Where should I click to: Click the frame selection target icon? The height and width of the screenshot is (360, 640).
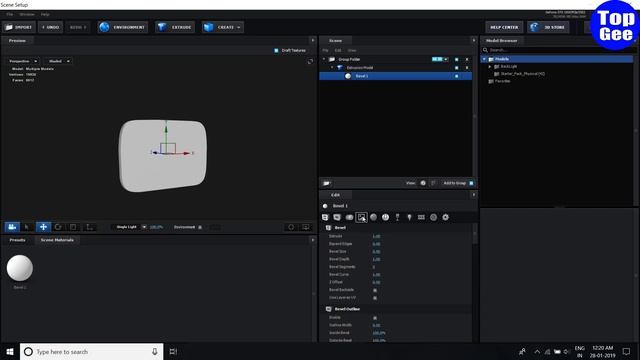pos(291,227)
